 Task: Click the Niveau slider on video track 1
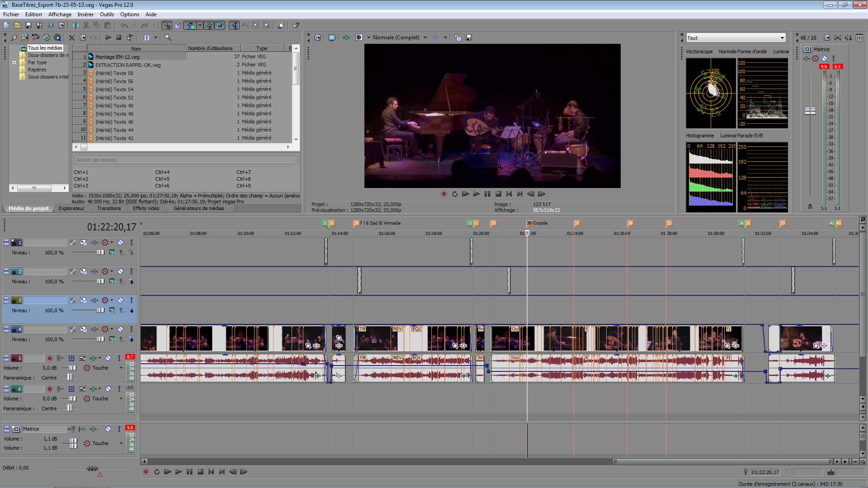pos(100,253)
